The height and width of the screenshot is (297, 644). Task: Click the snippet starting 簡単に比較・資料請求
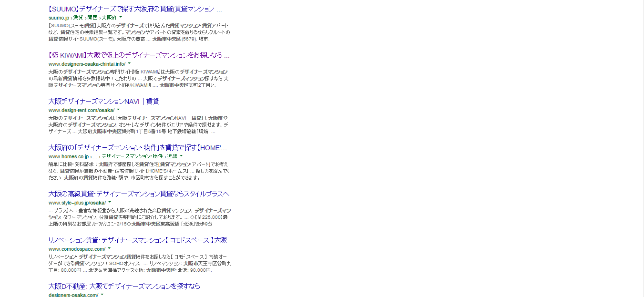[x=139, y=171]
